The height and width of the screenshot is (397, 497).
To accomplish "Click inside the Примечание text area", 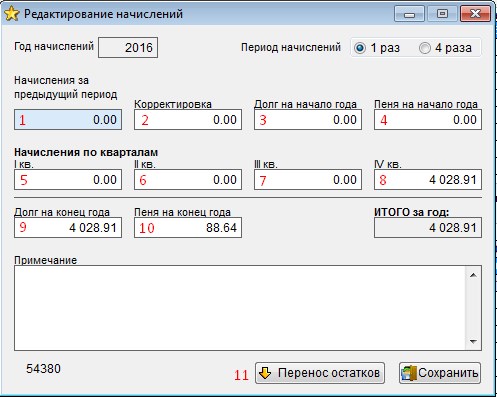I will coord(240,308).
